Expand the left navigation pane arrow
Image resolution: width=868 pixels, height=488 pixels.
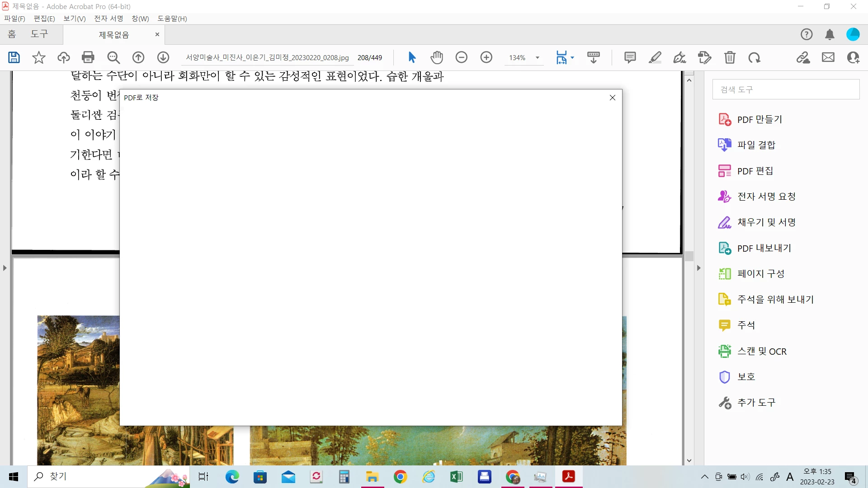5,268
